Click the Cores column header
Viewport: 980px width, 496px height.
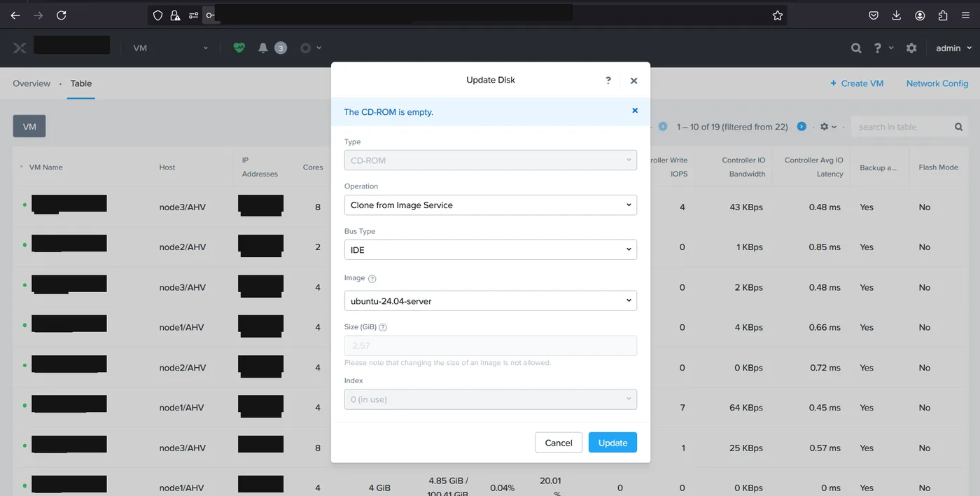313,167
